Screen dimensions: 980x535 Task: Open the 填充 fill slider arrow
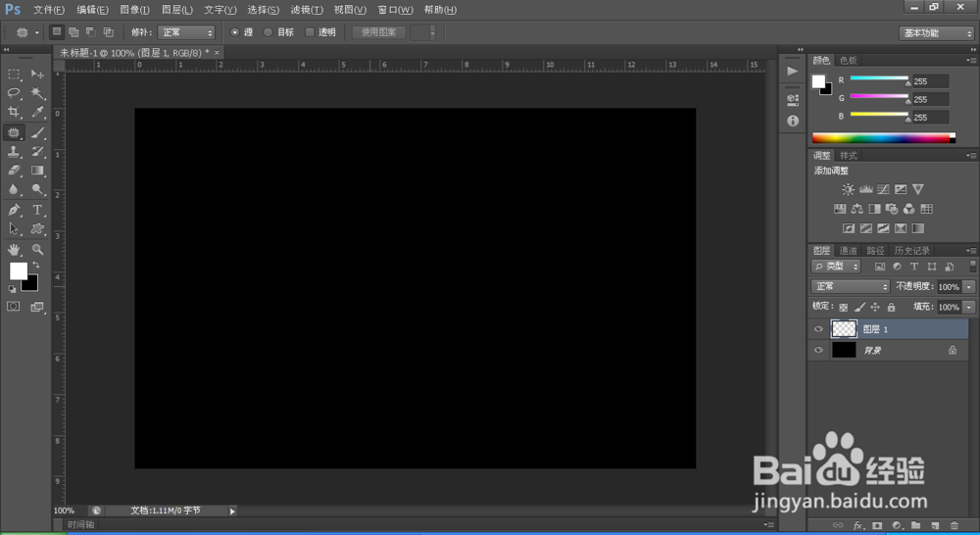[x=969, y=307]
